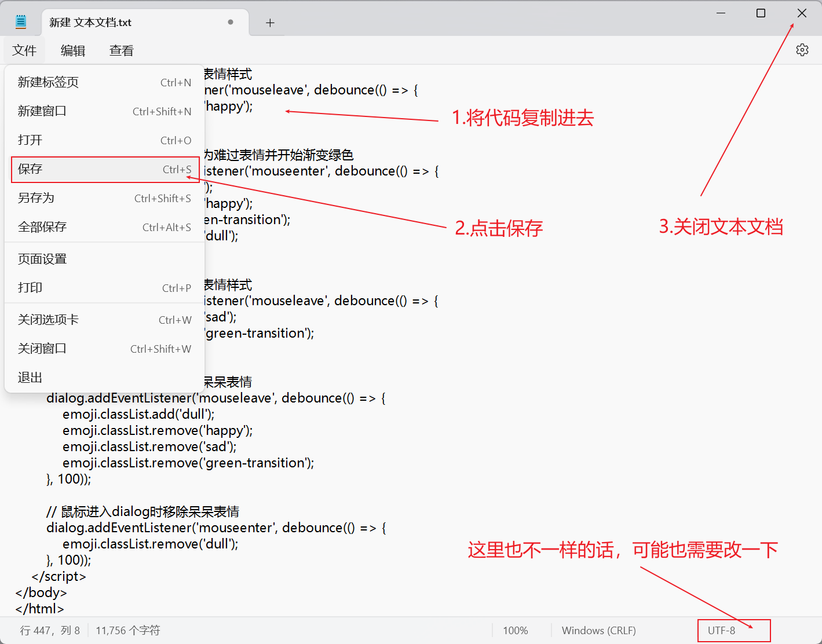Choose 关闭选项卡 in file menu
822x644 pixels.
(104, 320)
